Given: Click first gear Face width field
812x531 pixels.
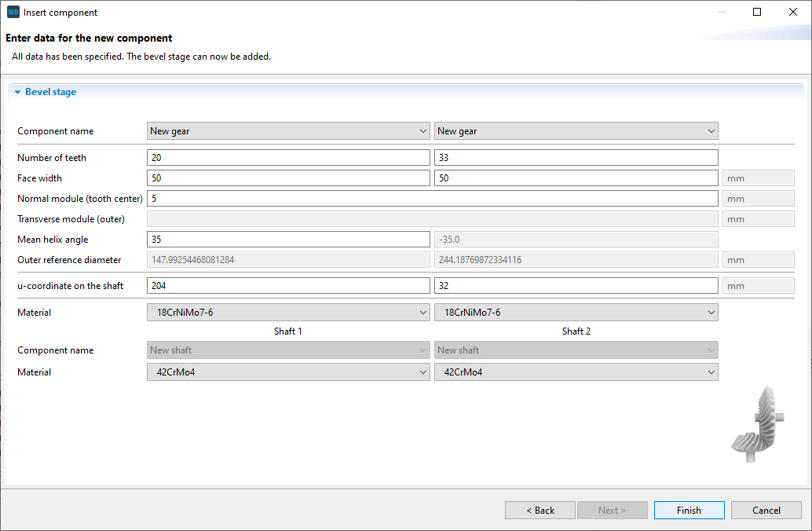Looking at the screenshot, I should [288, 178].
